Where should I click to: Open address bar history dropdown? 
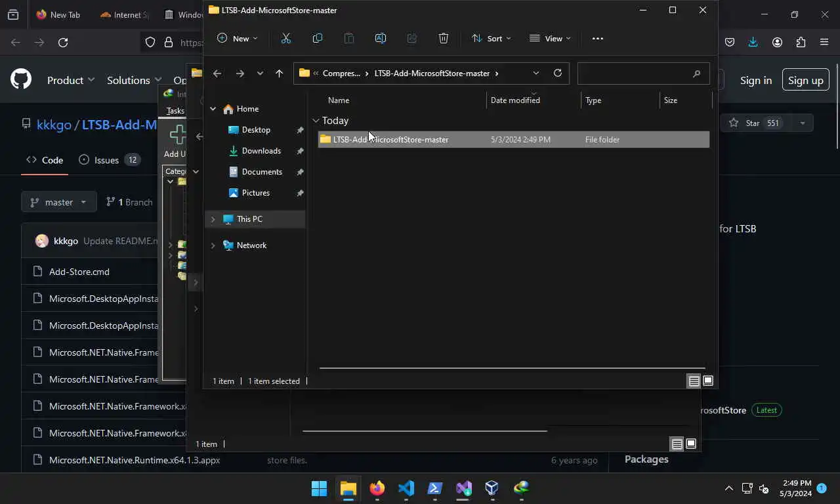pos(536,73)
